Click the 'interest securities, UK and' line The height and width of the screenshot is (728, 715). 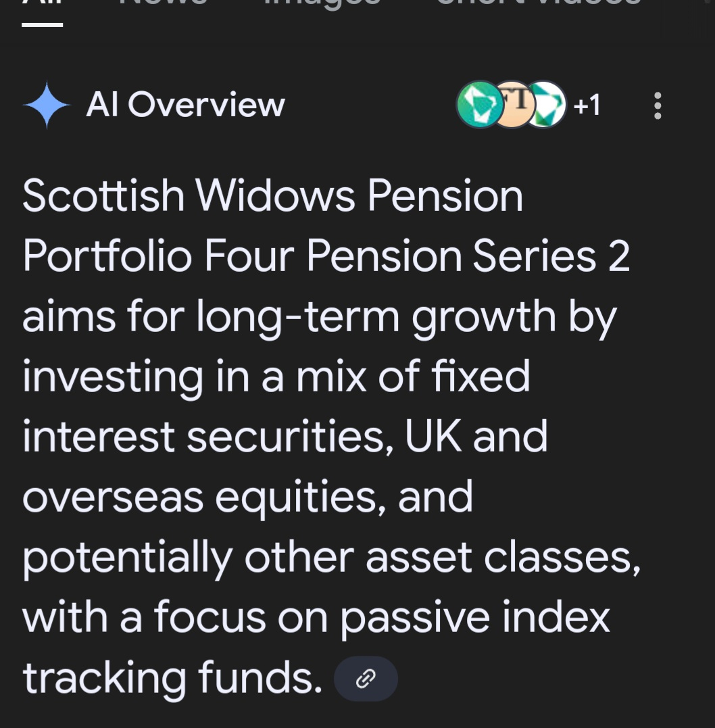tap(285, 437)
